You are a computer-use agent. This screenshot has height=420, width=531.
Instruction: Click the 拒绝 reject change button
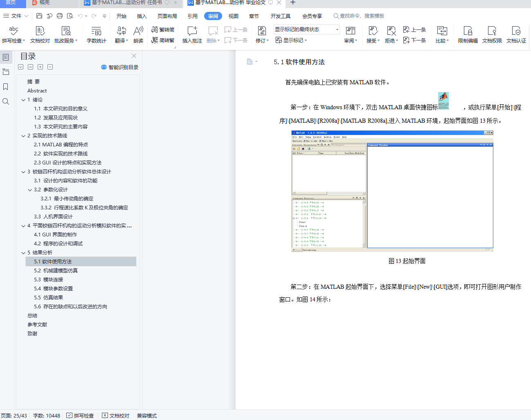click(x=391, y=34)
